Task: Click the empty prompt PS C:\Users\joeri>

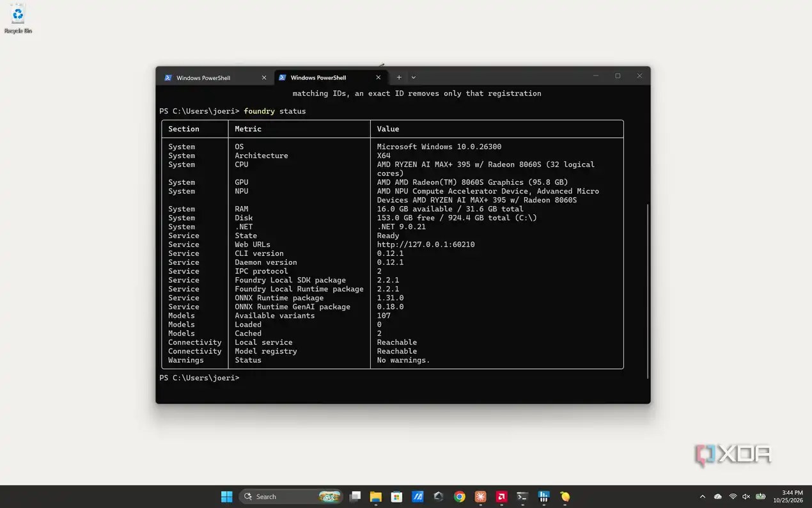Action: click(x=199, y=378)
